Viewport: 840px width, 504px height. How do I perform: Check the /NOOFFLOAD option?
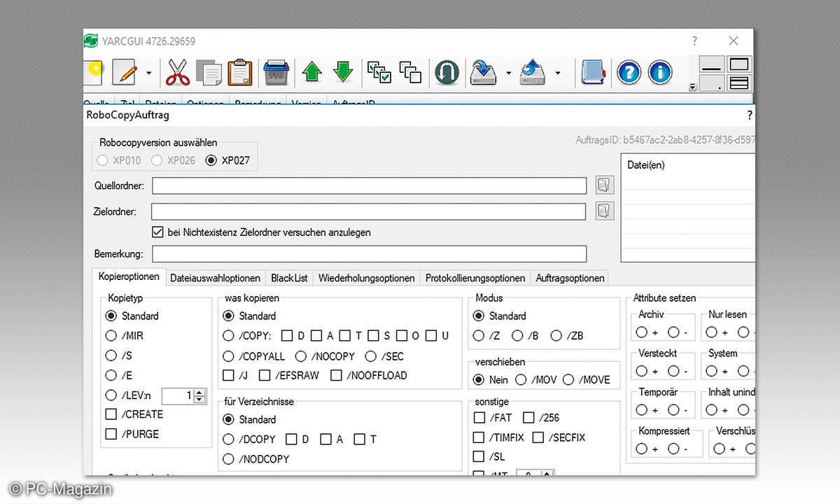tap(336, 375)
